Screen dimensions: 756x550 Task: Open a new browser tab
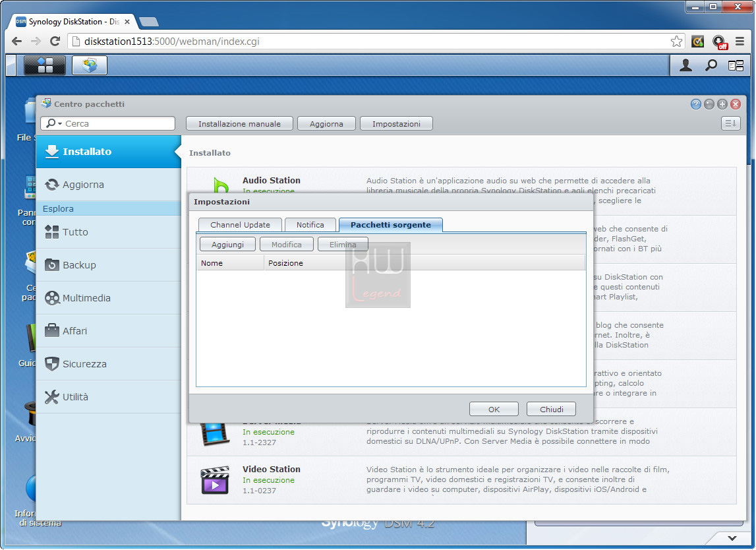tap(148, 22)
